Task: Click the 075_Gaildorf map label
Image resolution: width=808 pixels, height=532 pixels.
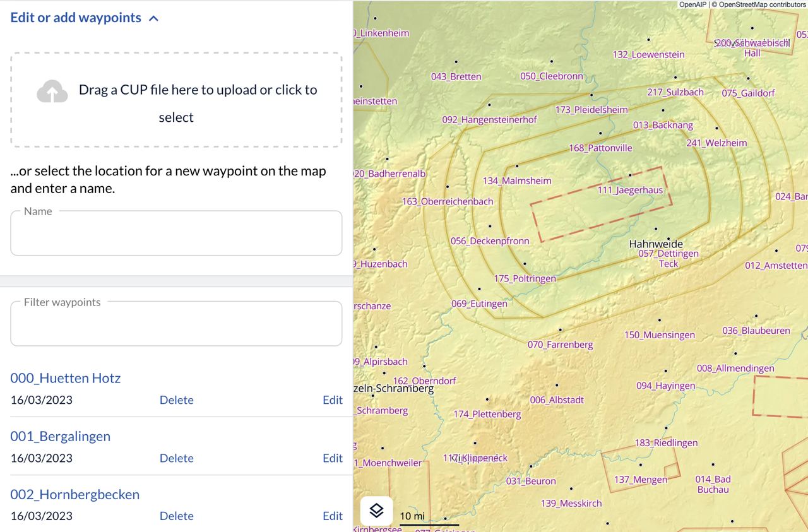Action: click(x=749, y=93)
